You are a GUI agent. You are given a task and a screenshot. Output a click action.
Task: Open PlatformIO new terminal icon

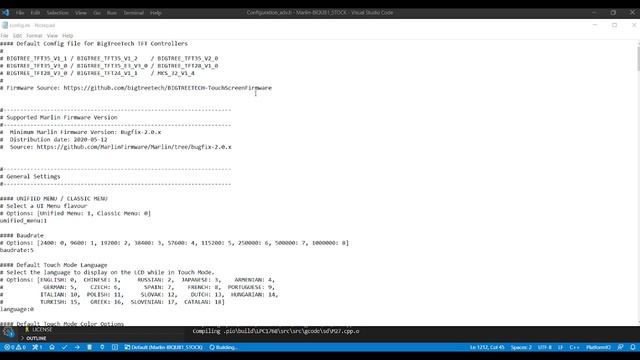115,347
